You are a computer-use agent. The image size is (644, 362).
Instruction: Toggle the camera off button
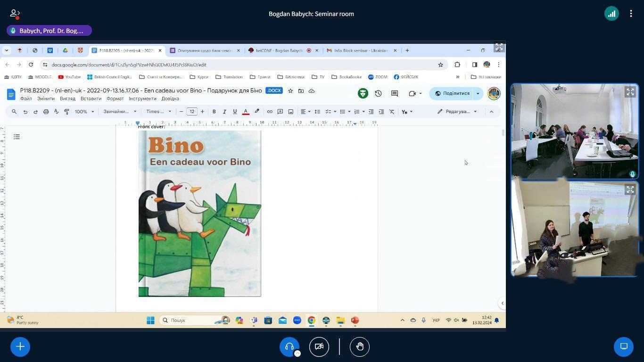click(319, 347)
